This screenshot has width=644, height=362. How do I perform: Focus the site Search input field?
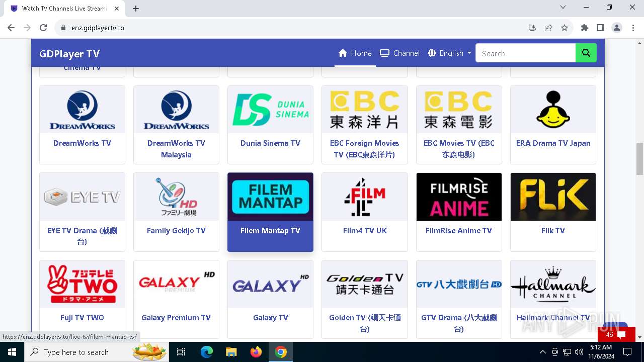tap(525, 53)
